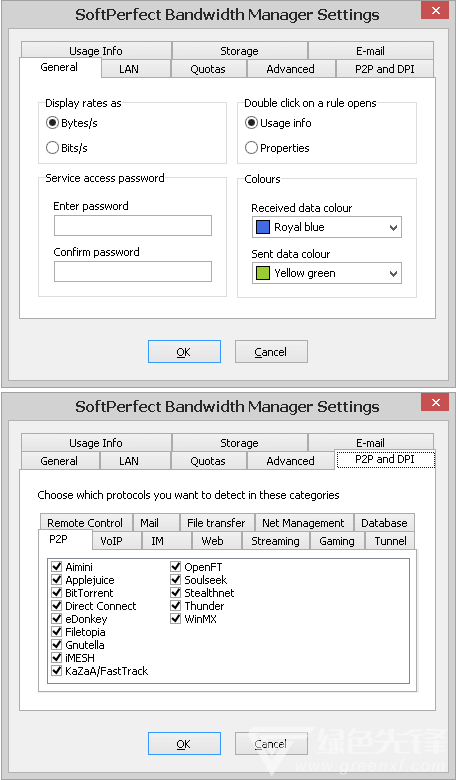The image size is (456, 780).
Task: Click Cancel in the P2P and DPI dialog
Action: pyautogui.click(x=271, y=744)
